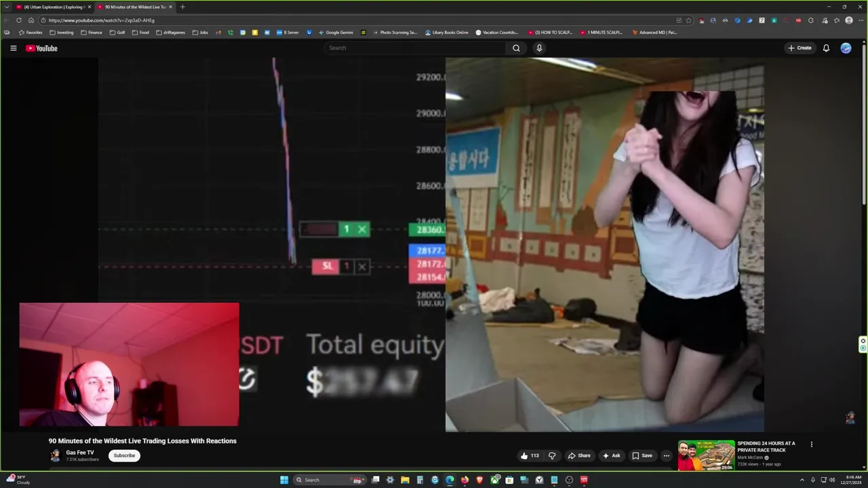The height and width of the screenshot is (488, 868).
Task: Open the Favorites bookmark folder
Action: click(31, 33)
